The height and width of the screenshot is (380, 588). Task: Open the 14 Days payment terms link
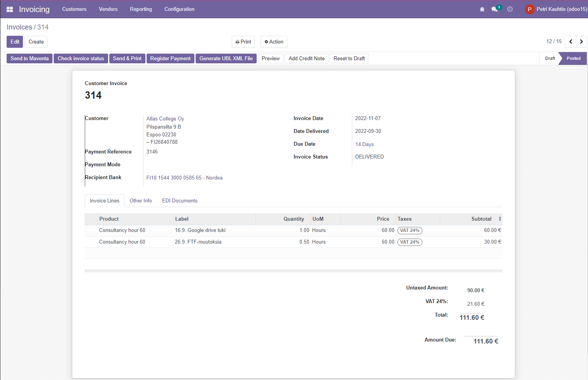(364, 145)
